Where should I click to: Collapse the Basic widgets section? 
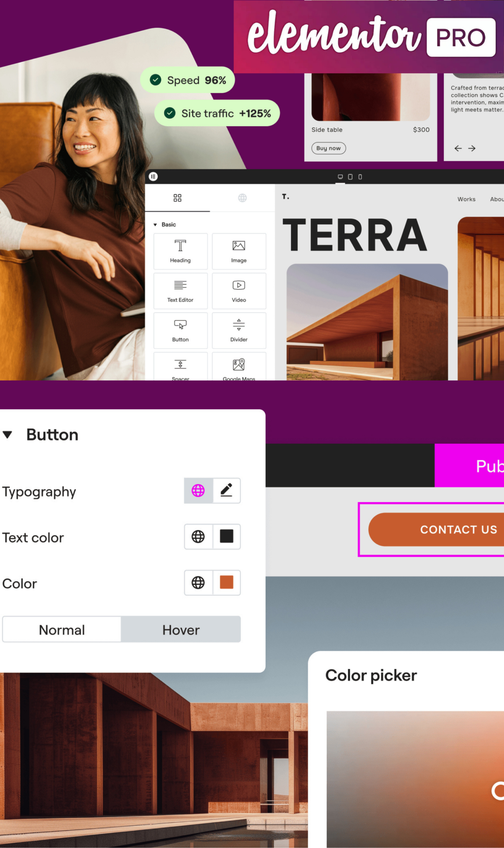165,225
